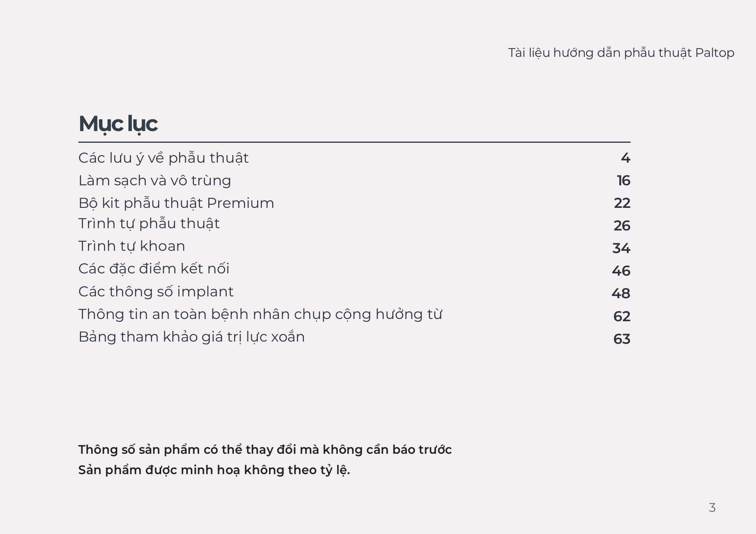This screenshot has width=756, height=534.
Task: Jump to 'Bảng tham khảo giá trị lực xoắn'
Action: [191, 337]
